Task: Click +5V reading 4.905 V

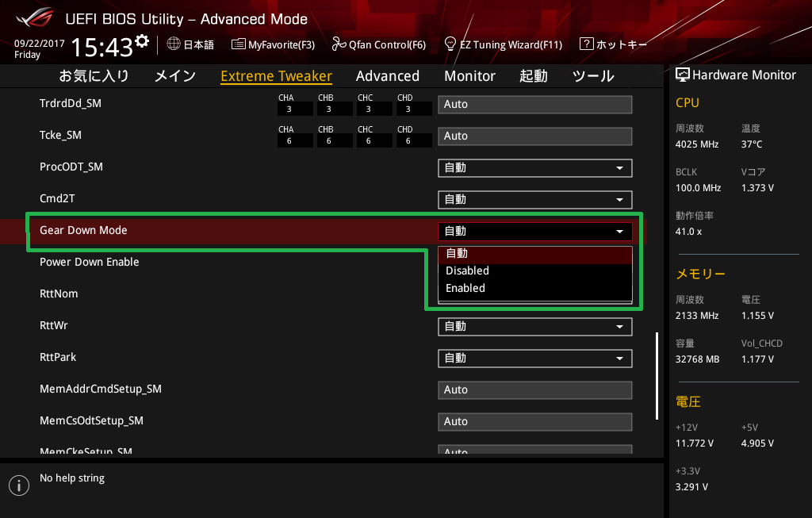Action: [757, 443]
